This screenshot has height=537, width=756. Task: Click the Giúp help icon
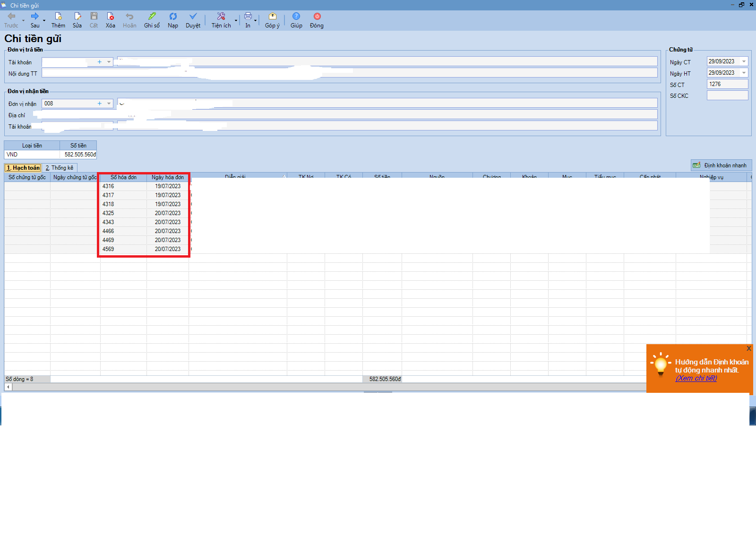pos(296,16)
